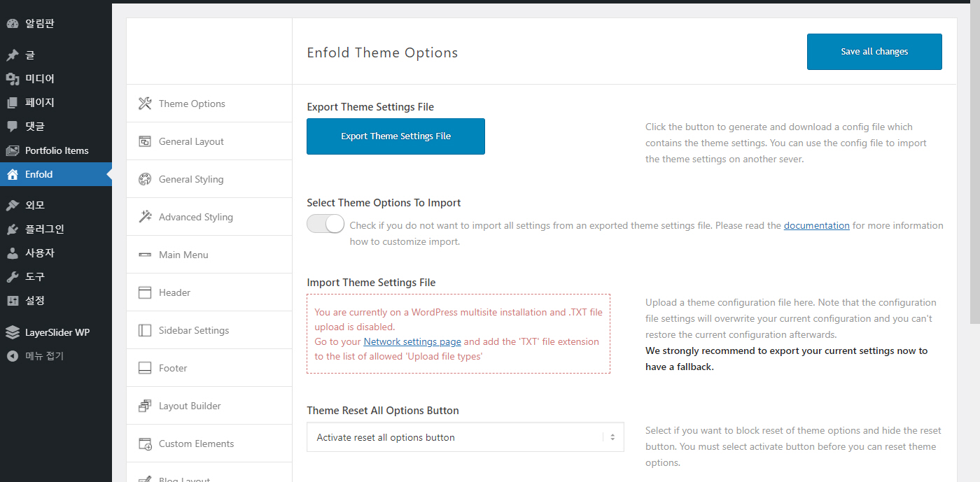Screen dimensions: 980x482
Task: Click the Sidebar Settings layout icon
Action: pos(145,330)
